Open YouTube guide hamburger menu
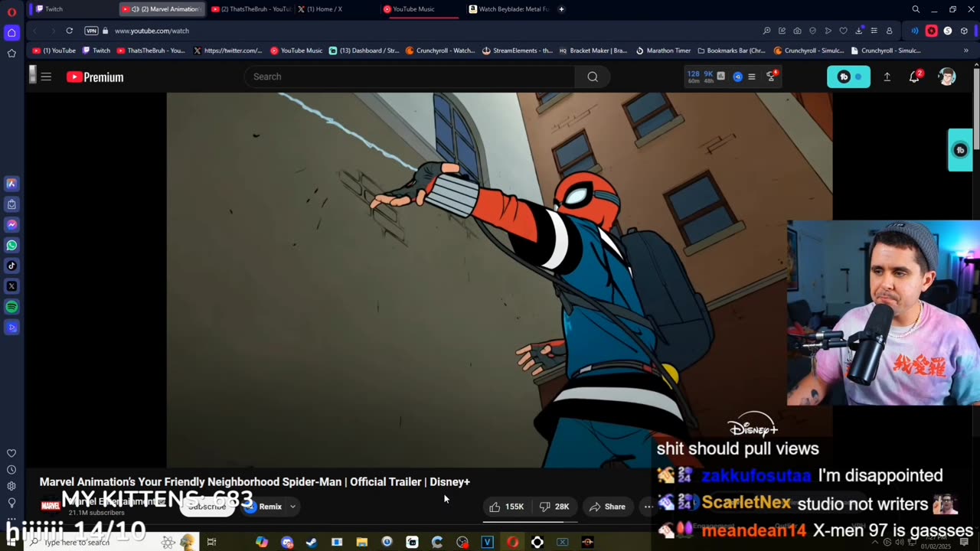 coord(46,77)
